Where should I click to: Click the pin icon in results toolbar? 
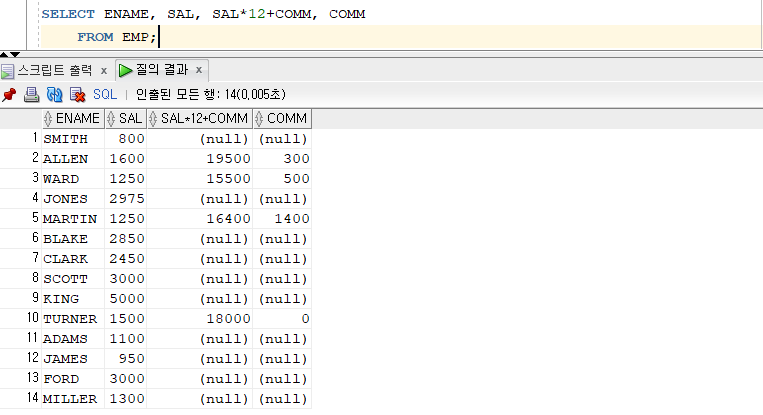click(9, 94)
